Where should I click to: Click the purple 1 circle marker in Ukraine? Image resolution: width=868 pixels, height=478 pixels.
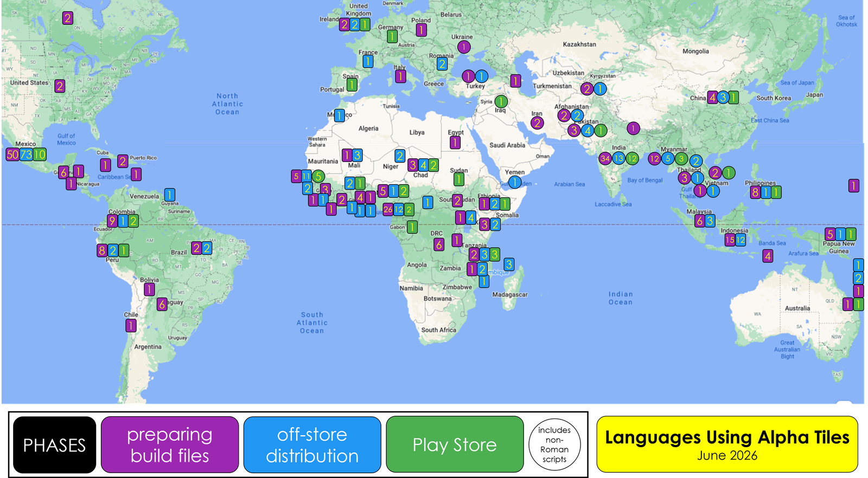click(x=464, y=47)
